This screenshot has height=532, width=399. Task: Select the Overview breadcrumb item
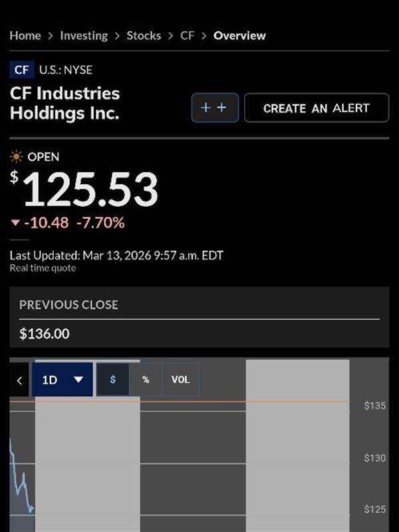239,36
